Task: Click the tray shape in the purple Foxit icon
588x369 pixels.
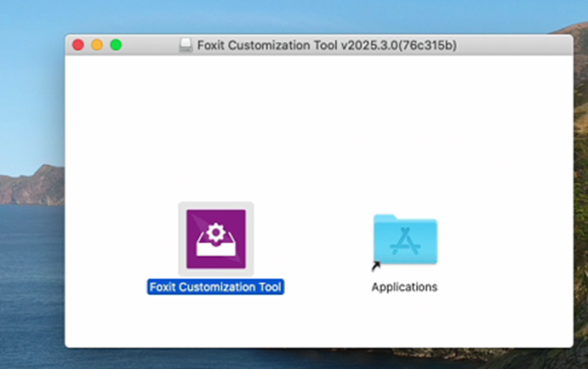Action: pos(215,248)
